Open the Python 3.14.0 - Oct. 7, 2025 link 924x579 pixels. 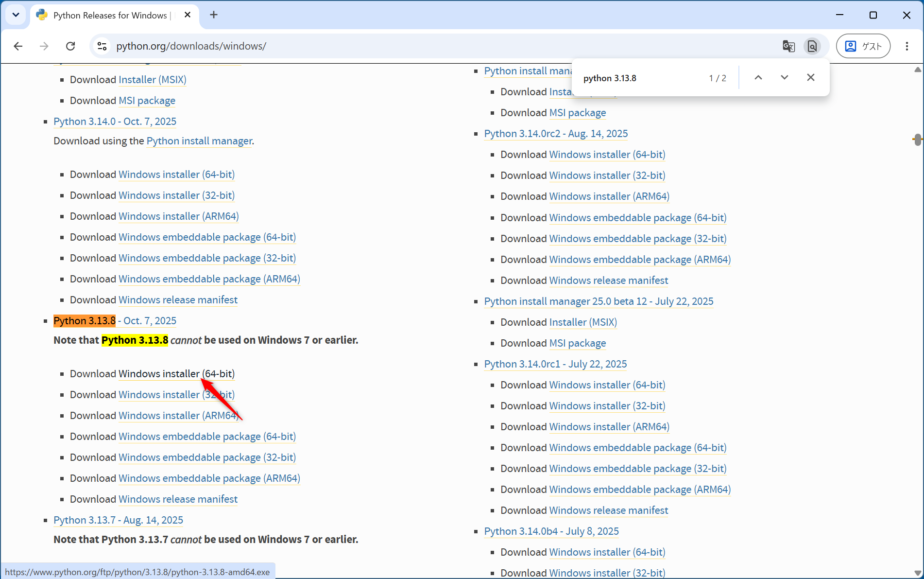[x=115, y=122]
